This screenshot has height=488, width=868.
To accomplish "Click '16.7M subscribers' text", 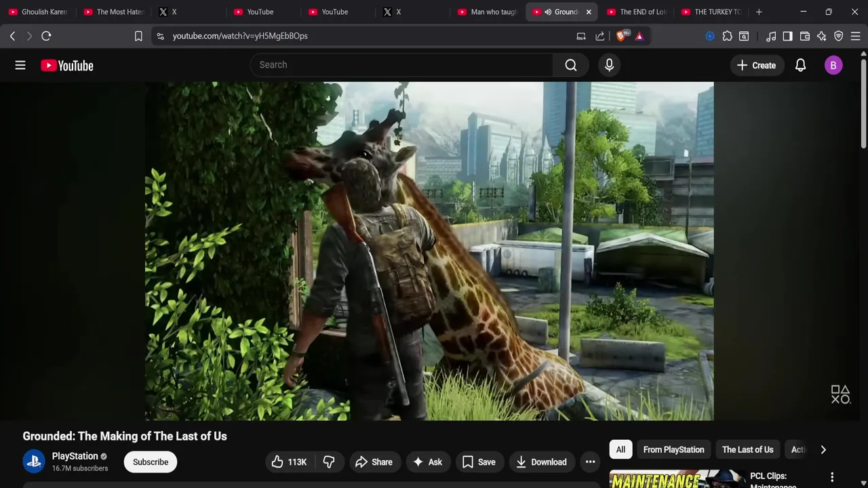I will point(80,468).
